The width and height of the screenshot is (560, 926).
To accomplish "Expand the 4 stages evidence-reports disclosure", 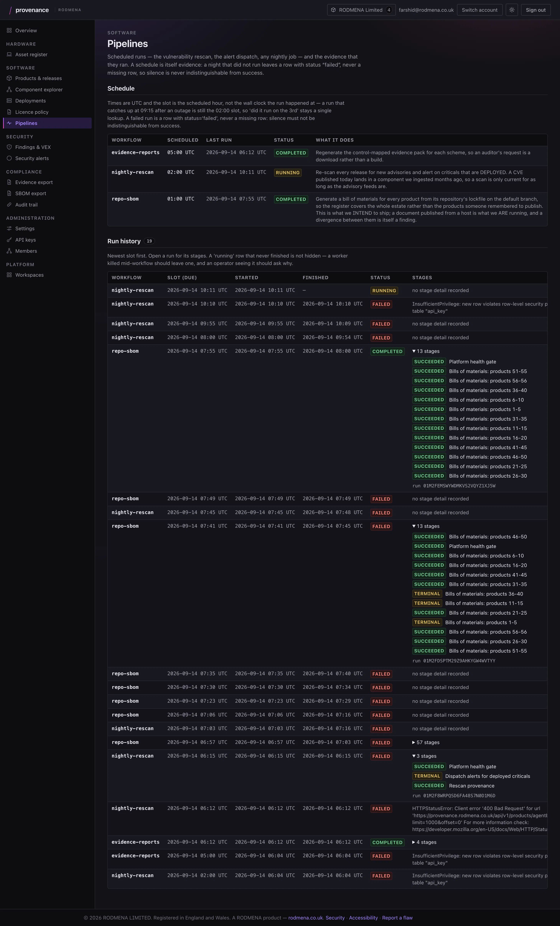I will click(x=424, y=842).
